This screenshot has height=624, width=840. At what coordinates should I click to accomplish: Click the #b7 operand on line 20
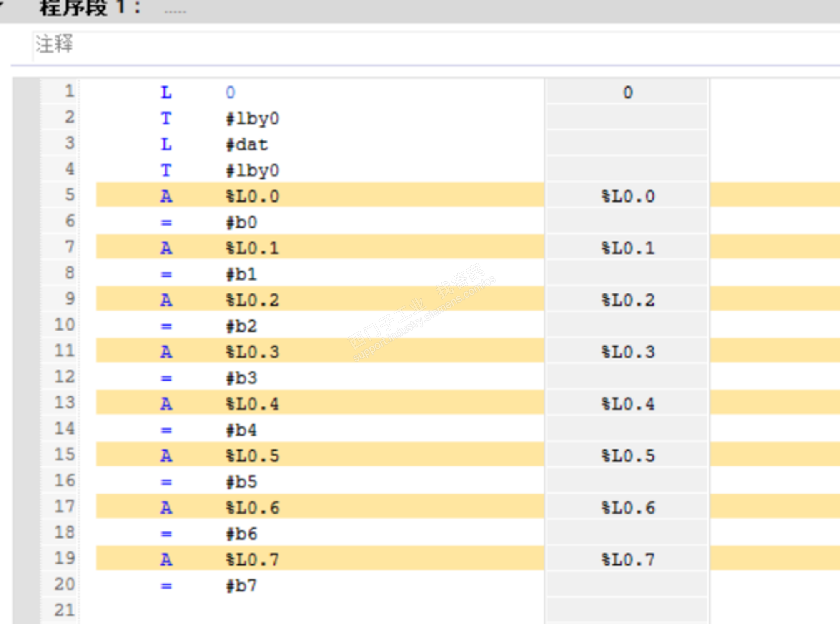(241, 586)
